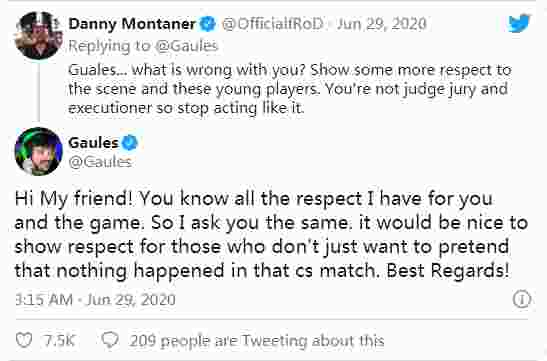This screenshot has height=361, width=547.
Task: Click the Jun 29, 2020 date in header
Action: click(x=382, y=24)
